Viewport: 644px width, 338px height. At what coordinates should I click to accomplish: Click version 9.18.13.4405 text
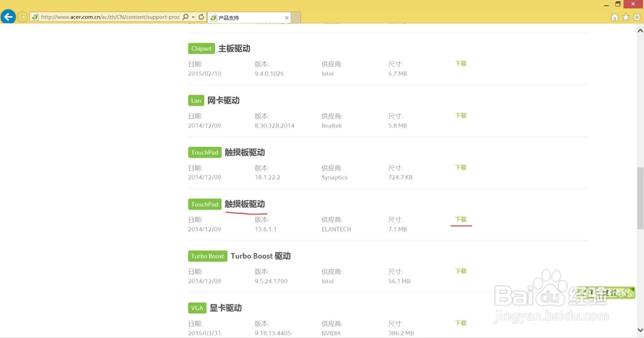click(272, 333)
